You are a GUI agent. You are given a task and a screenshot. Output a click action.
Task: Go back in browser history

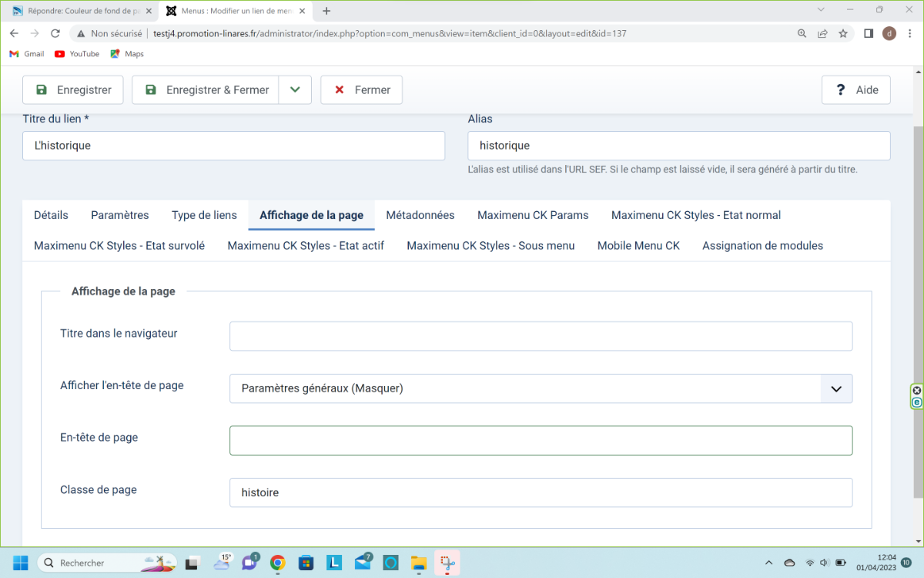click(14, 34)
